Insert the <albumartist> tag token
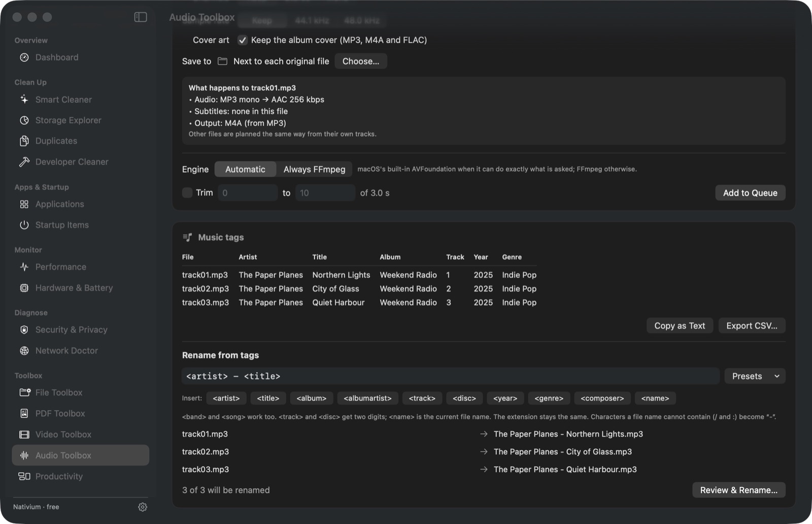This screenshot has width=812, height=524. point(367,399)
